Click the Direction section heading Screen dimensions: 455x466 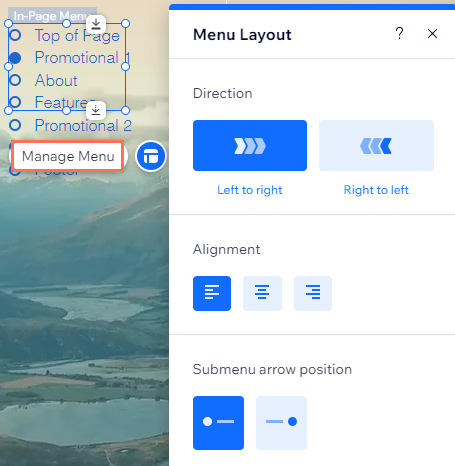(223, 93)
